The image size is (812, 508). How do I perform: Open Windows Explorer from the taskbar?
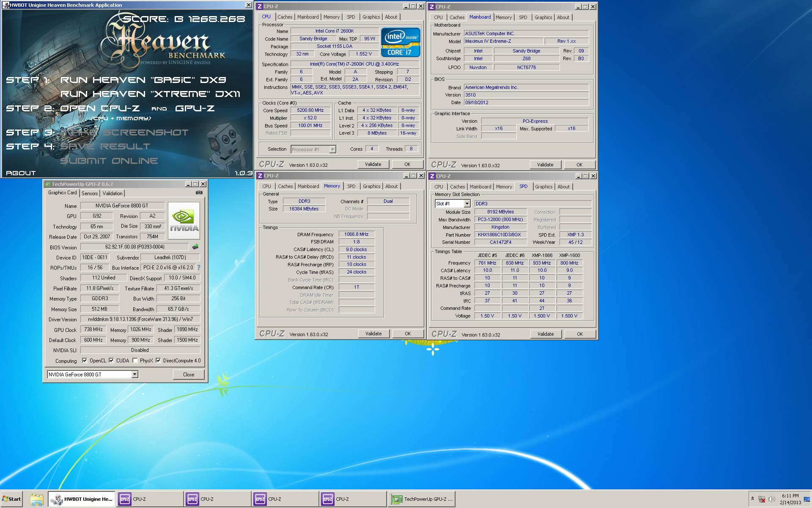pos(37,500)
